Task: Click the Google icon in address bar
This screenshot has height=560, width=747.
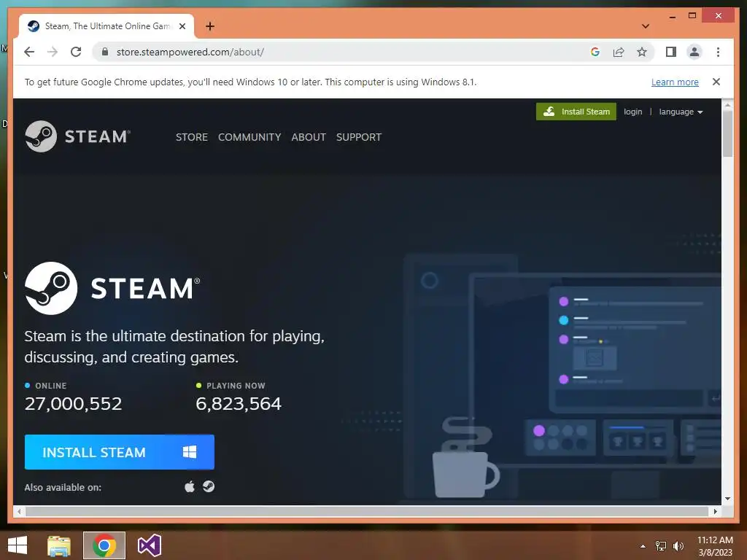Action: click(595, 52)
